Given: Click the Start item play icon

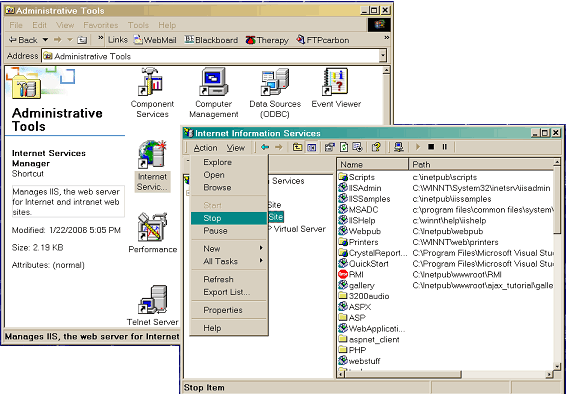Looking at the screenshot, I should 418,147.
